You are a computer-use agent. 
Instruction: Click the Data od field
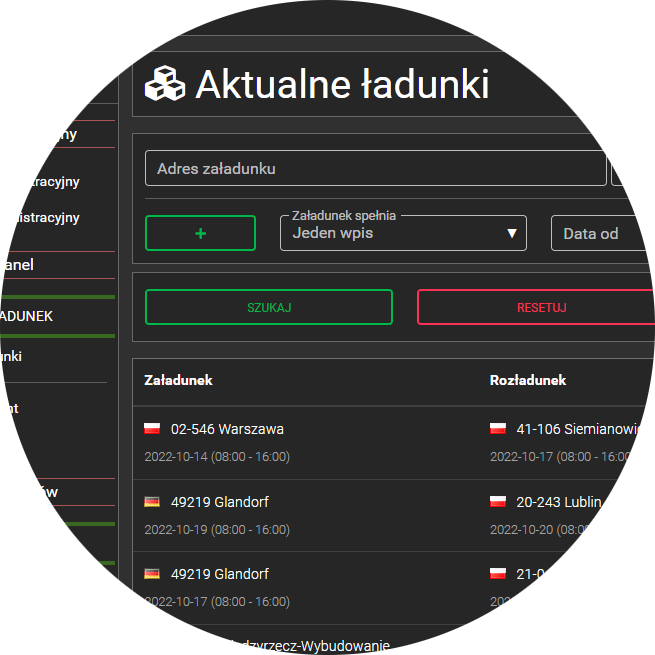click(602, 233)
